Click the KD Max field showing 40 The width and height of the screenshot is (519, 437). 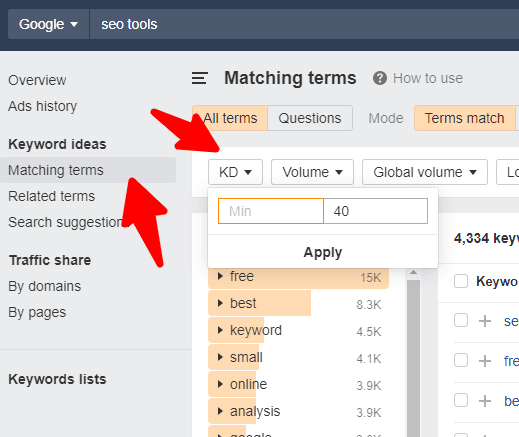tap(376, 211)
